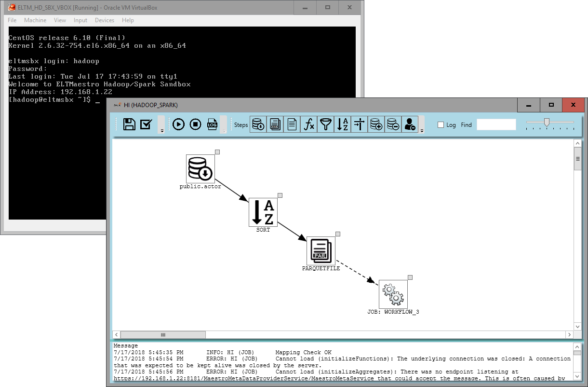Toggle the small square on SORT node
The height and width of the screenshot is (387, 588).
click(x=280, y=195)
